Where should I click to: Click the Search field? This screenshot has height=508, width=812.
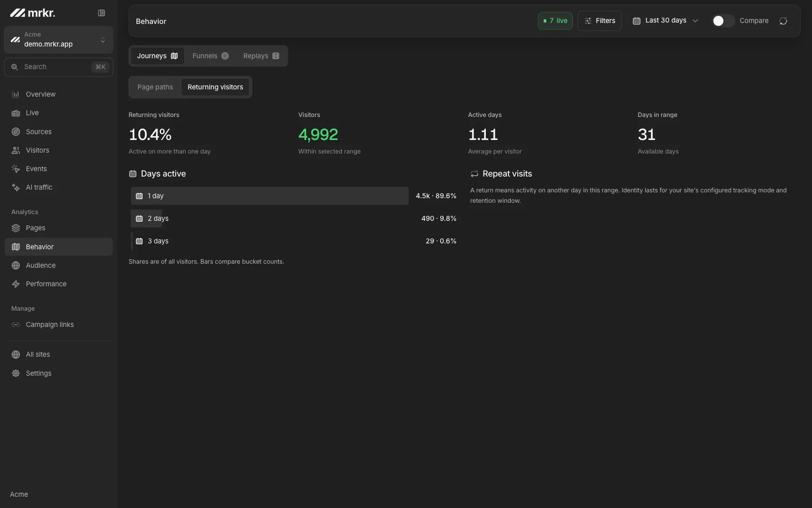click(x=59, y=67)
